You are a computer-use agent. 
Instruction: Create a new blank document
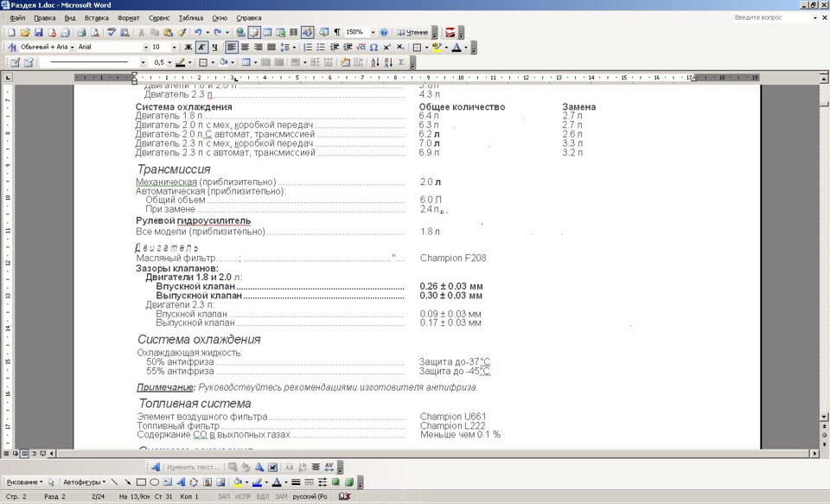(x=11, y=32)
